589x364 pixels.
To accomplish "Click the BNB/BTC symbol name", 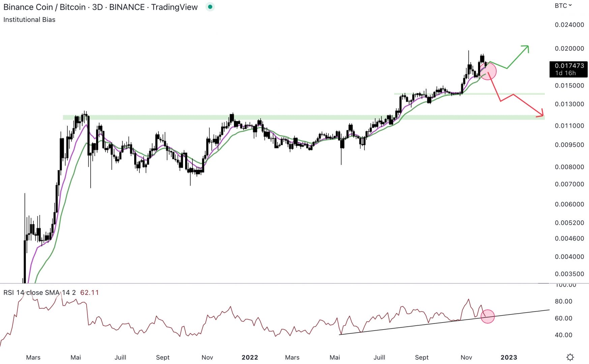I will click(x=44, y=7).
